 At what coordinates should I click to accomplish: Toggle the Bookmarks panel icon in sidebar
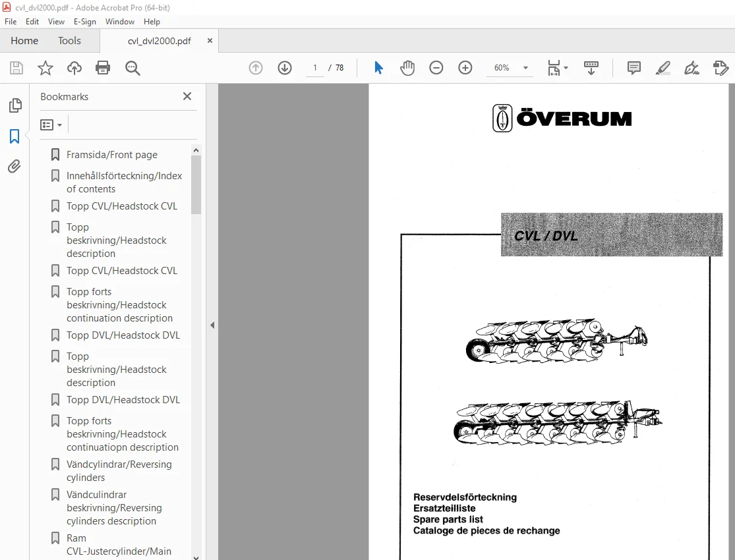pyautogui.click(x=15, y=136)
